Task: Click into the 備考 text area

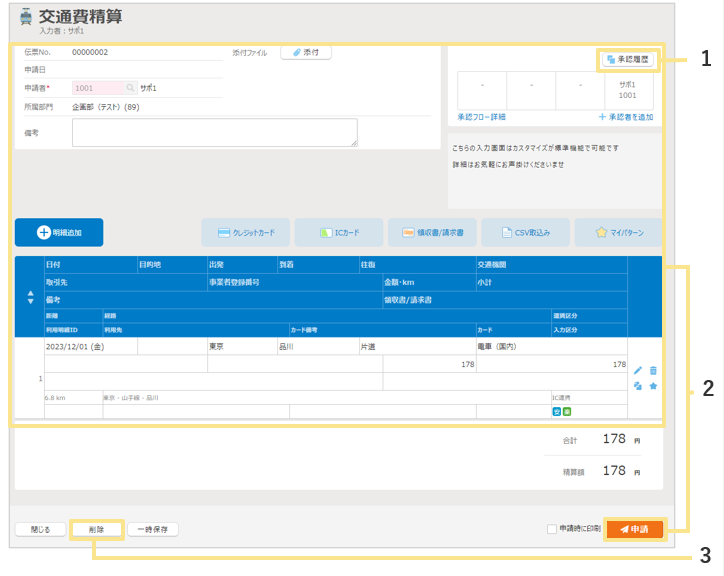Action: click(214, 133)
